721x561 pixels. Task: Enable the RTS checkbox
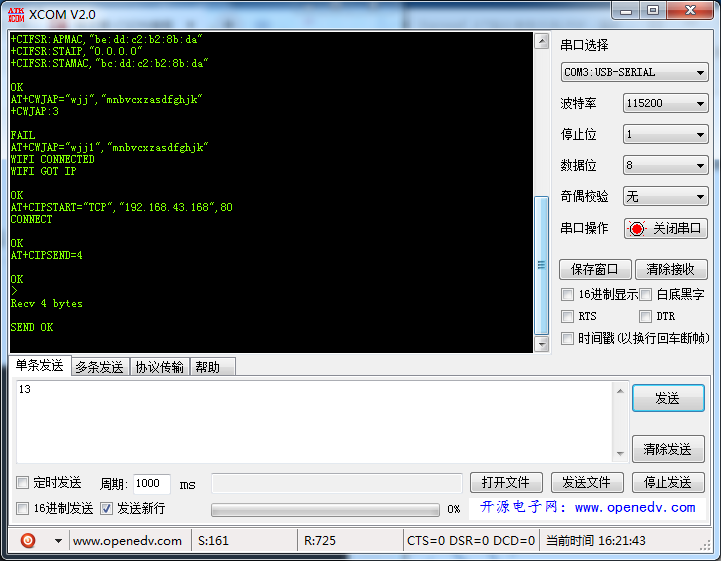coord(567,316)
